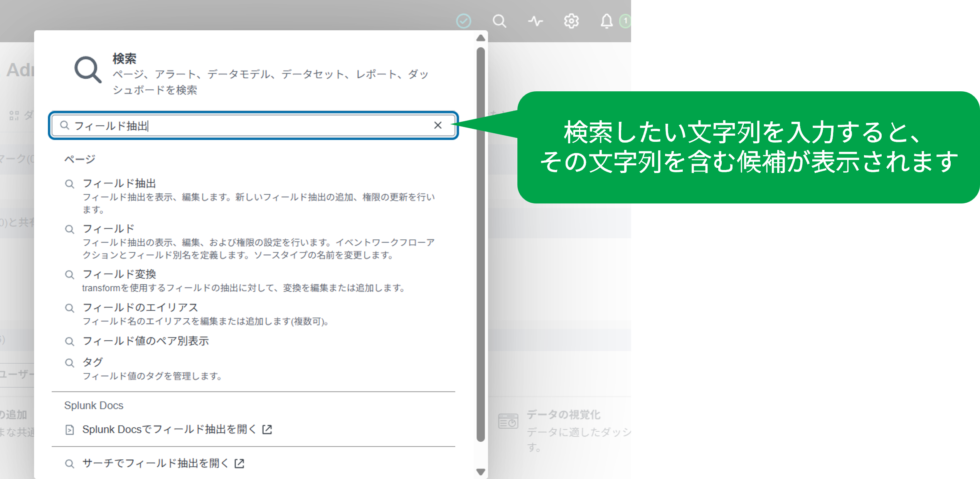Open the フィールド値のペア別表示 result

pyautogui.click(x=146, y=341)
